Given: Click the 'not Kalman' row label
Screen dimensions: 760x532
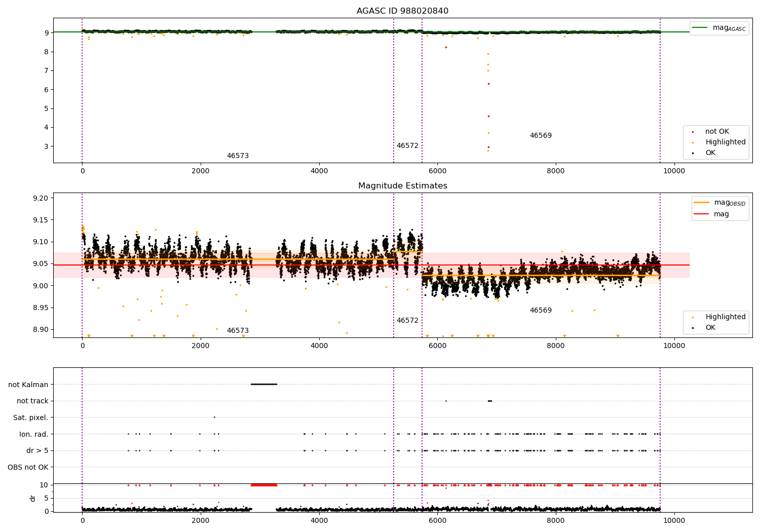Looking at the screenshot, I should 28,385.
